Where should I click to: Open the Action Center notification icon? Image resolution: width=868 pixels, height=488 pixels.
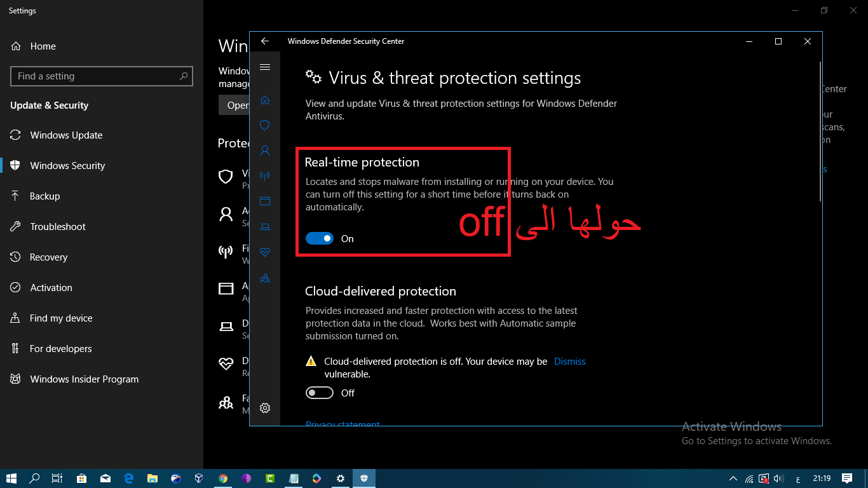pos(847,478)
